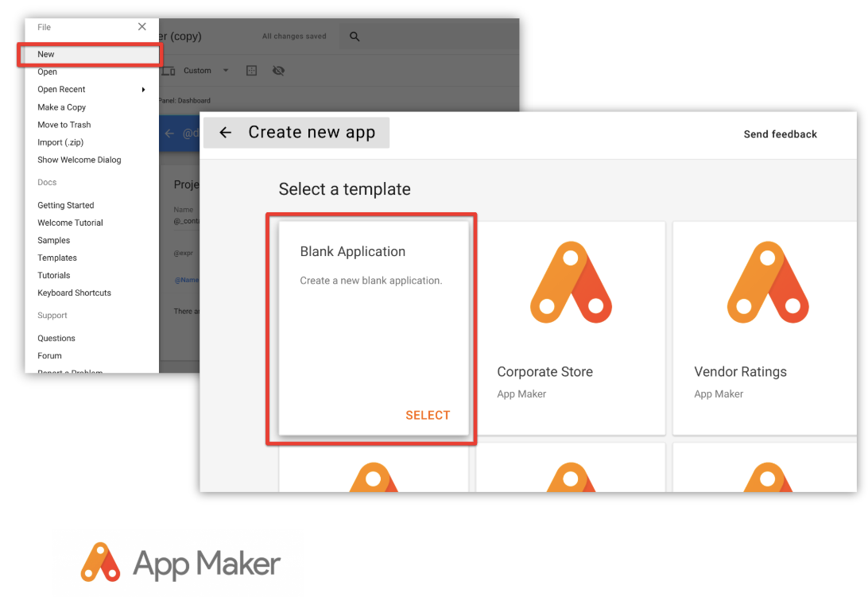The width and height of the screenshot is (868, 597).
Task: Toggle the hidden-eye visibility icon
Action: (x=278, y=70)
